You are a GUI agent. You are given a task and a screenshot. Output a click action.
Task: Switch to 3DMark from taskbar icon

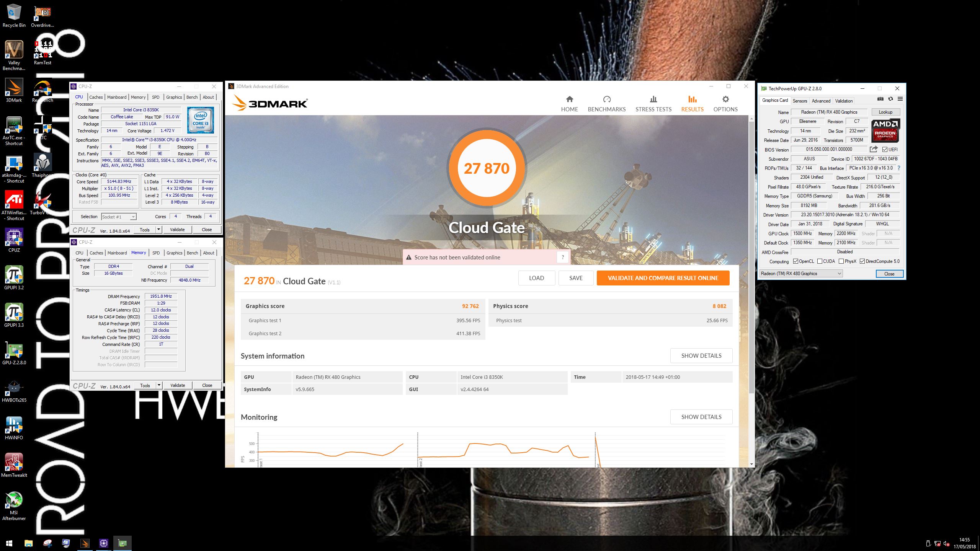click(x=85, y=543)
